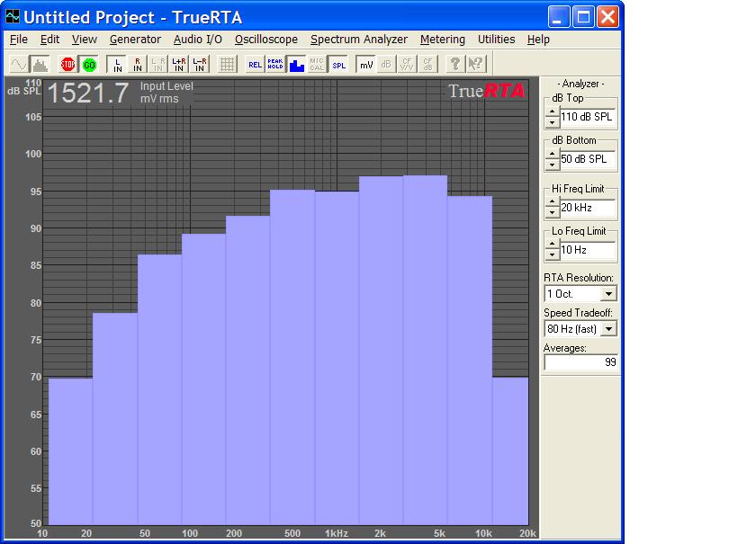Screen dimensions: 756x544
Task: Select the sine wave oscilloscope toolbar icon
Action: [19, 64]
